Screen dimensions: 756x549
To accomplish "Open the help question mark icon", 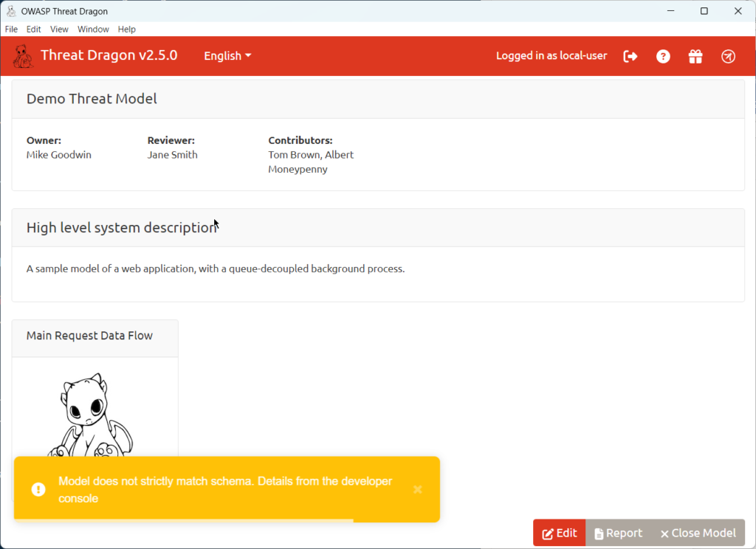I will [x=663, y=56].
